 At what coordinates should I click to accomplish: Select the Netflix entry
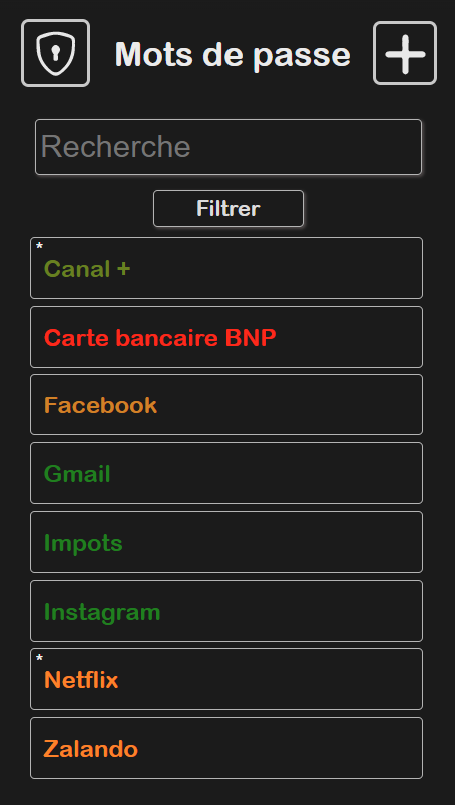pos(226,679)
